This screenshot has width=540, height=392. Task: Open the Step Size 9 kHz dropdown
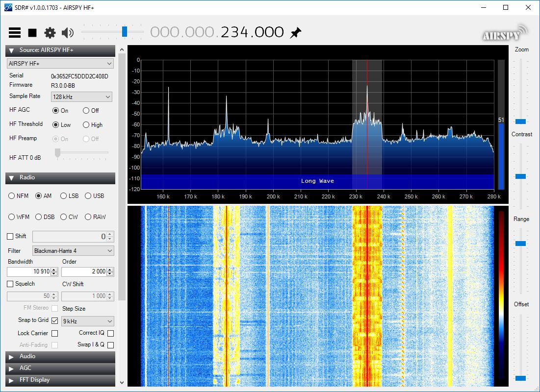click(x=87, y=321)
